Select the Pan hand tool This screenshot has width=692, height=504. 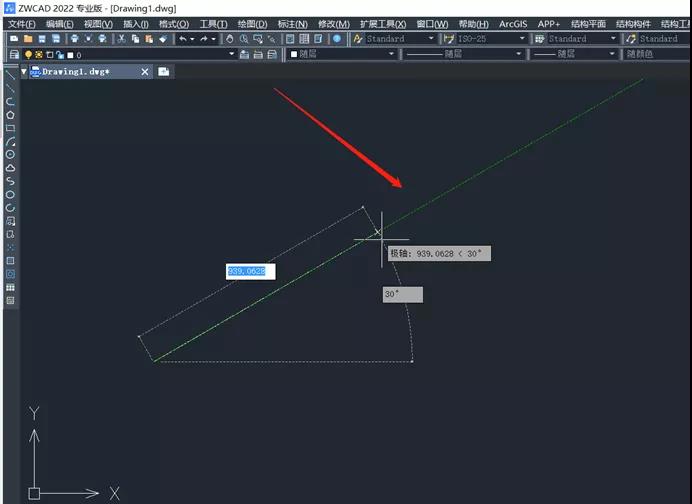point(230,39)
